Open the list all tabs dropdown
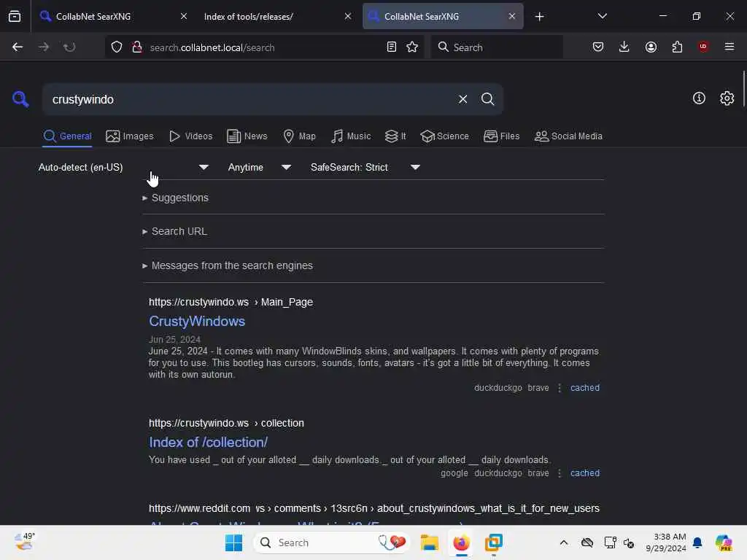This screenshot has height=560, width=747. point(603,16)
